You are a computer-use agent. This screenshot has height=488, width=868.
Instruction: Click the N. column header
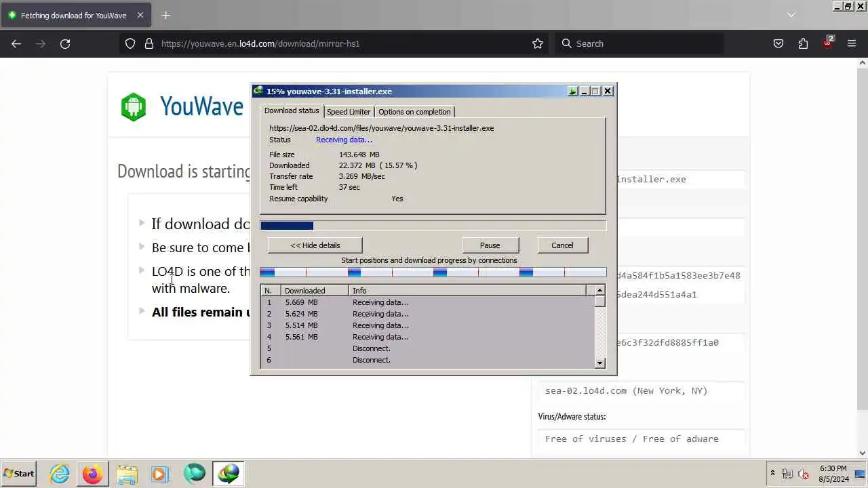pos(271,291)
